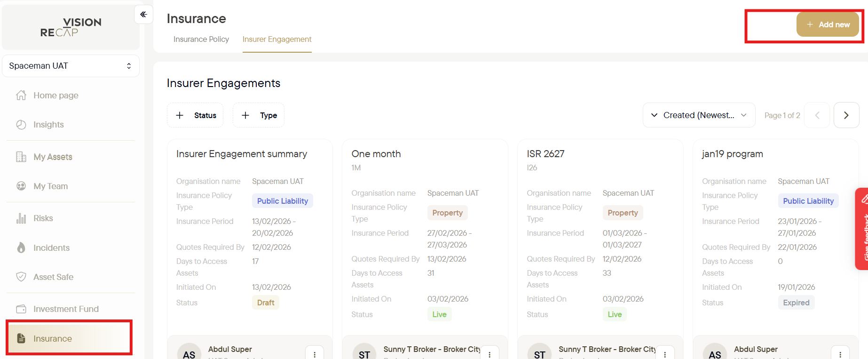This screenshot has height=359, width=868.
Task: Add a Type filter
Action: (259, 115)
